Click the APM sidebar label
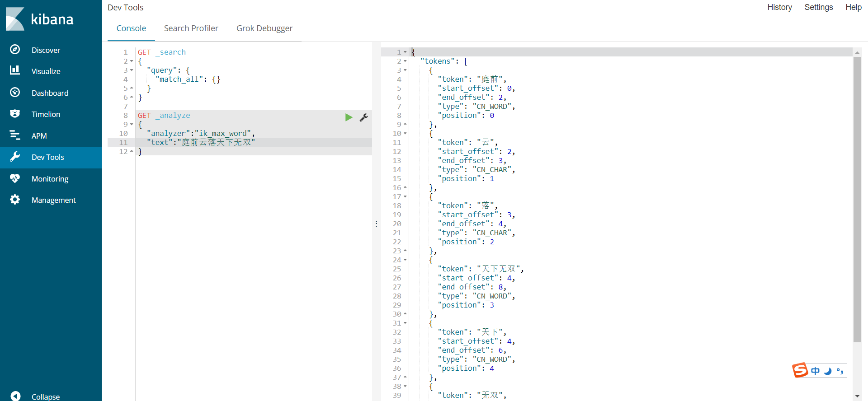This screenshot has width=868, height=401. point(39,136)
